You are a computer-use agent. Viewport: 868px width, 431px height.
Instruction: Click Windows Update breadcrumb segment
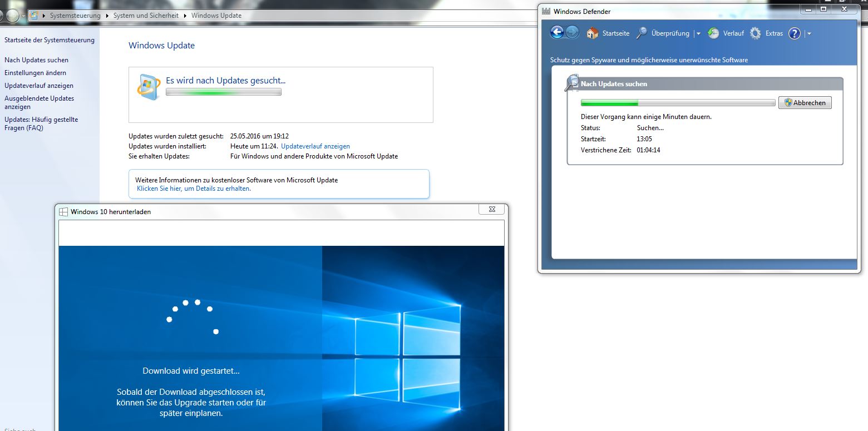(x=216, y=16)
